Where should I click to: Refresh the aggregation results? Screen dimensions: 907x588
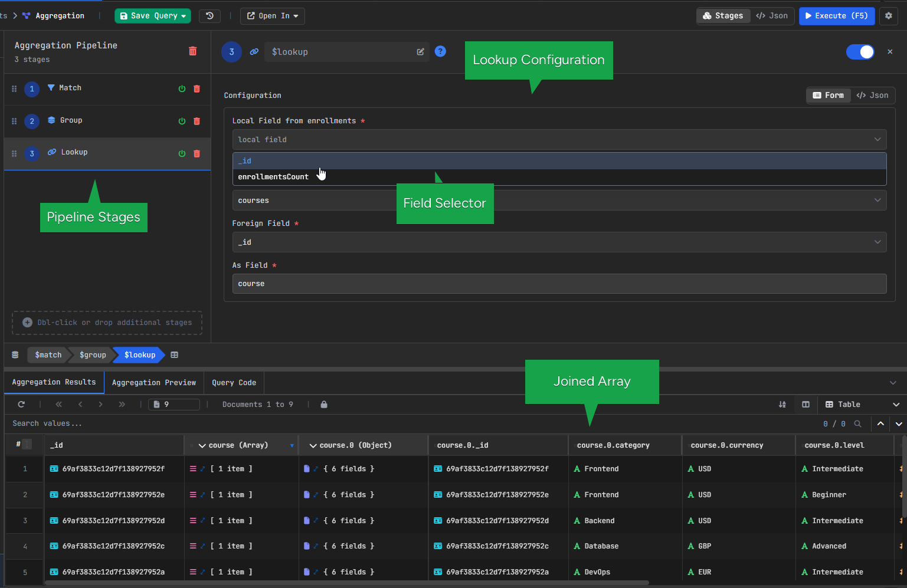(21, 405)
